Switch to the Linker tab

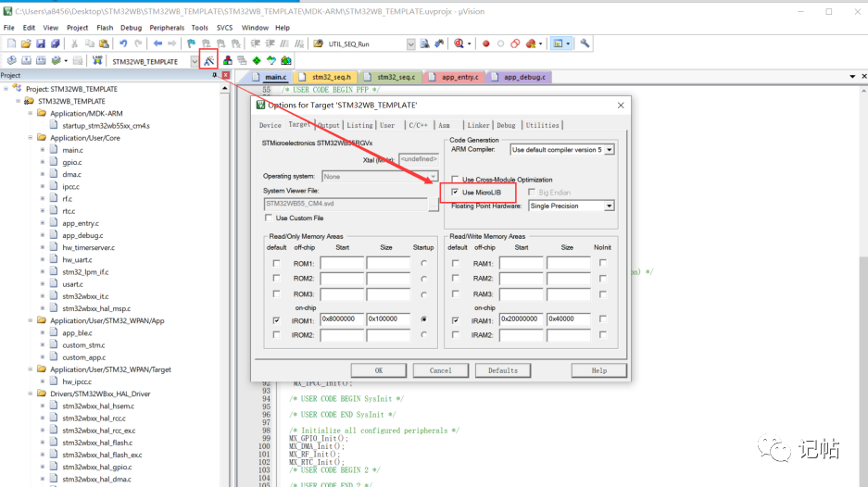point(478,126)
